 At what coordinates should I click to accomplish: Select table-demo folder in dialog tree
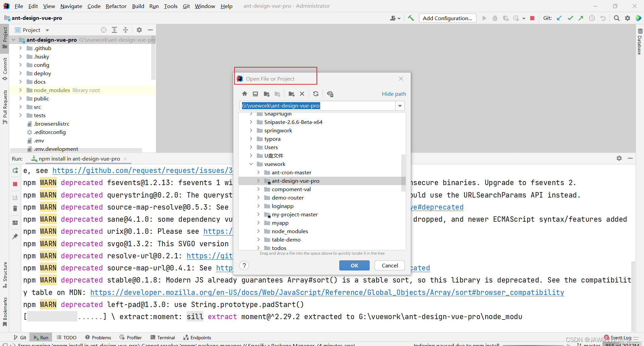tap(286, 240)
